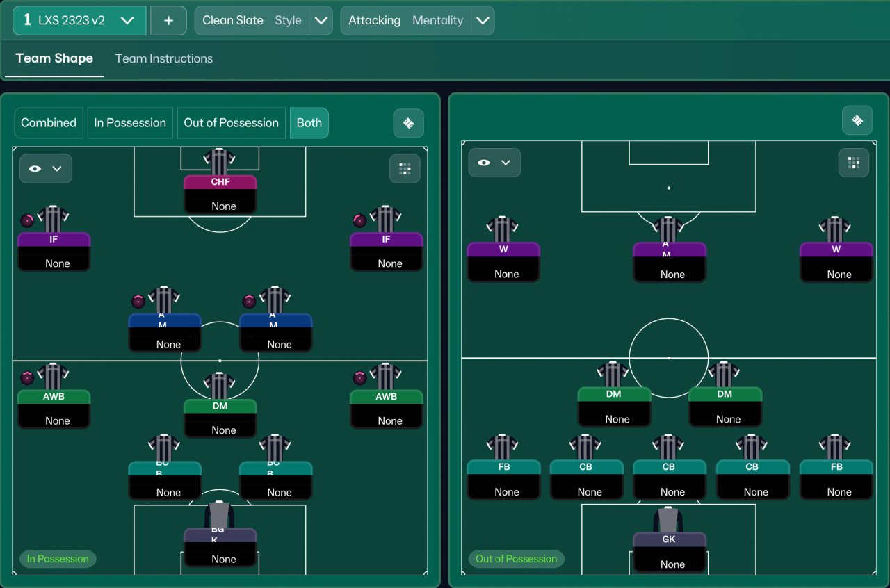This screenshot has width=890, height=588.
Task: Click the purple badge beside the left-sided In Possession AM
Action: point(138,301)
